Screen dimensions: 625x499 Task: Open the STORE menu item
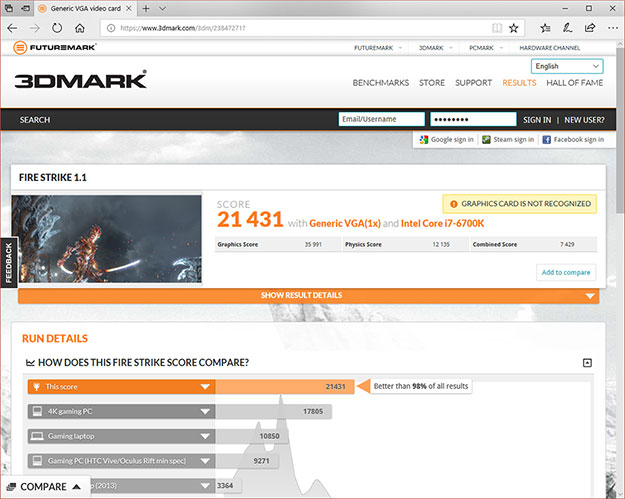[432, 83]
